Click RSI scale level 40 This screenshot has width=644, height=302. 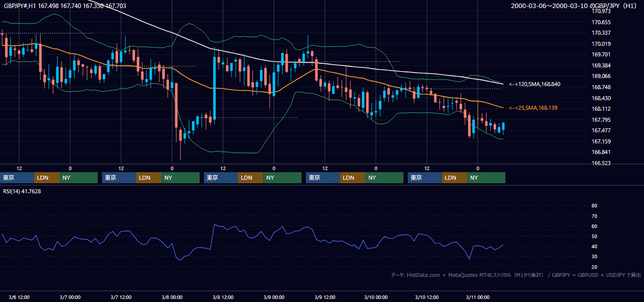(x=594, y=247)
